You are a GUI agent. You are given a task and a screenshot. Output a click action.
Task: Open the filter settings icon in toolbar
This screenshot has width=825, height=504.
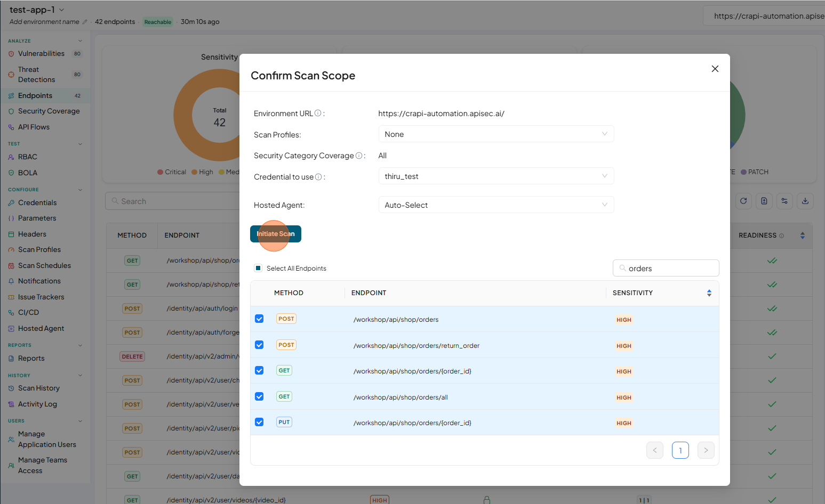click(784, 201)
